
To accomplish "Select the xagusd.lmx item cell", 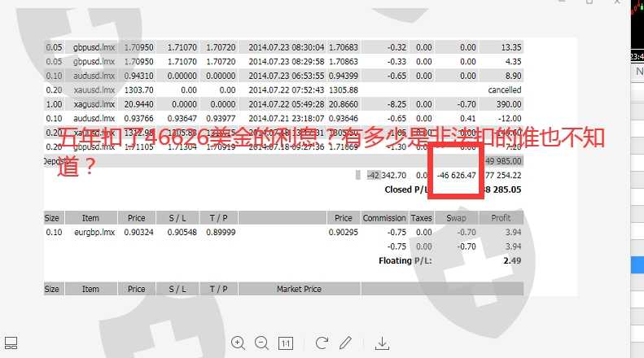I will pyautogui.click(x=94, y=104).
